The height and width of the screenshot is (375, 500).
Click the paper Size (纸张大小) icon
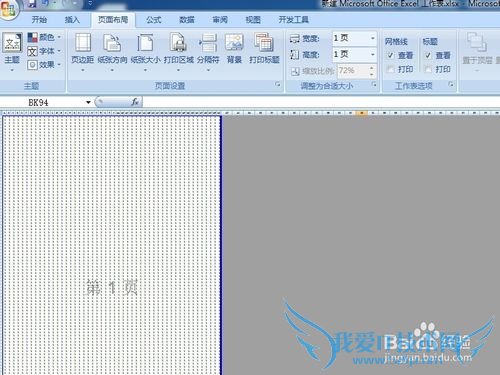[145, 43]
